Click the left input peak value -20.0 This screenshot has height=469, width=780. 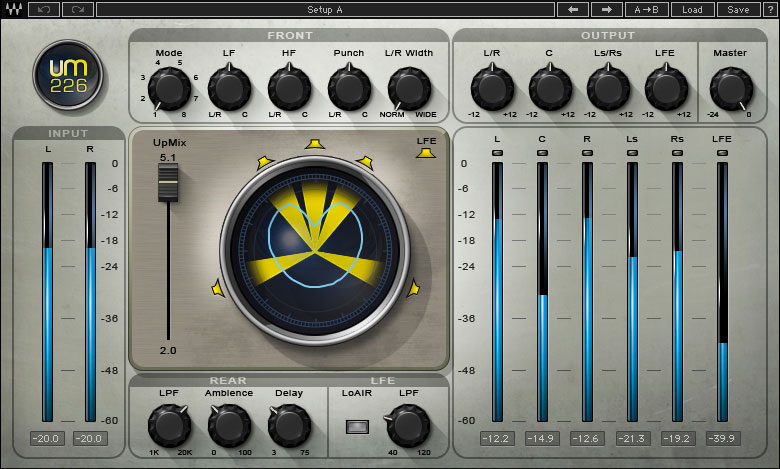[x=47, y=439]
